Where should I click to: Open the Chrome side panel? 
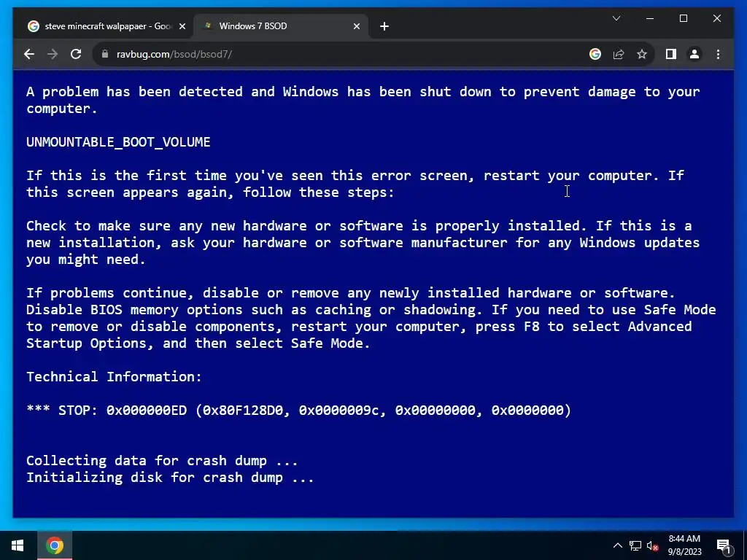tap(671, 54)
